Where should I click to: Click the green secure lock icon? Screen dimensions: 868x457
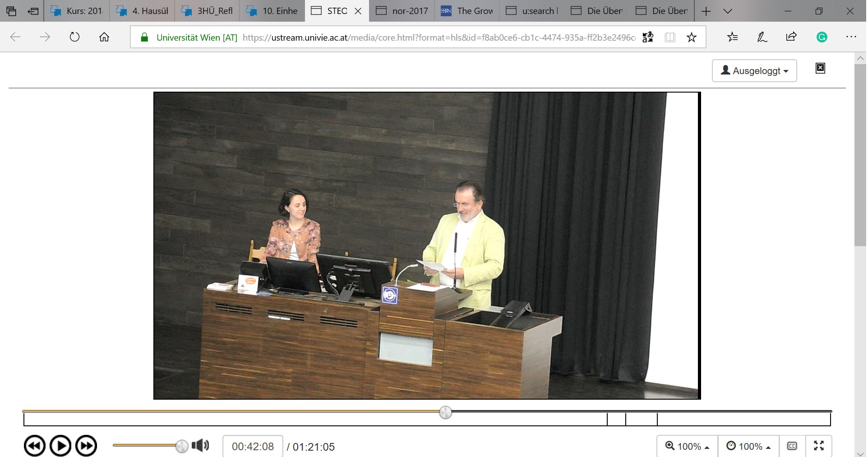click(x=144, y=37)
